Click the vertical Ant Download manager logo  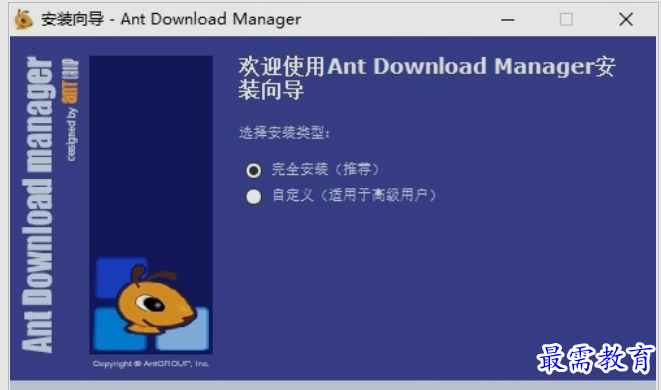pos(37,204)
